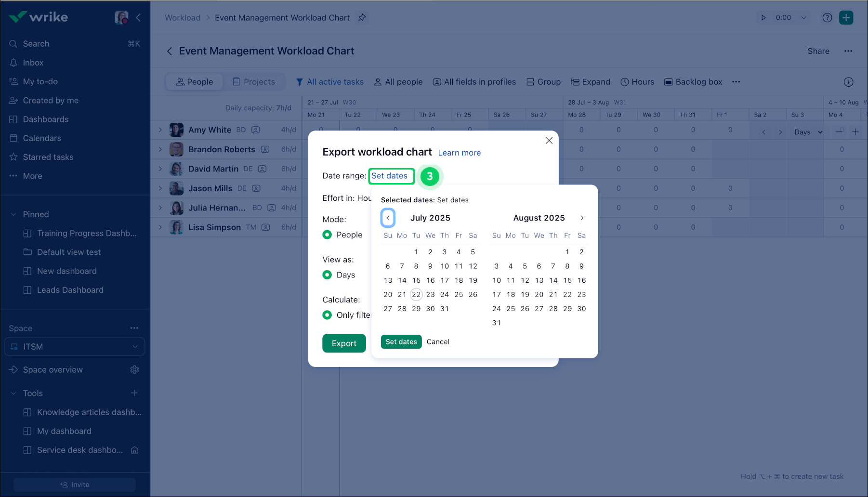Select Days under View as
The image size is (868, 497).
[x=328, y=275]
